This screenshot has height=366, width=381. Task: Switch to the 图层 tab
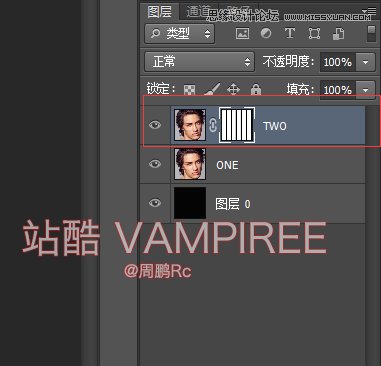[160, 12]
